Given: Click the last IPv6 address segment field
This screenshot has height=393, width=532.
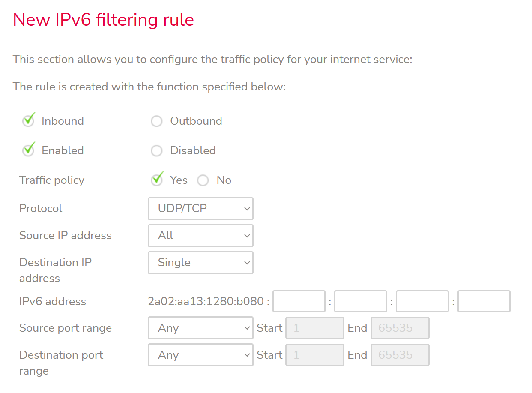Looking at the screenshot, I should click(x=484, y=302).
